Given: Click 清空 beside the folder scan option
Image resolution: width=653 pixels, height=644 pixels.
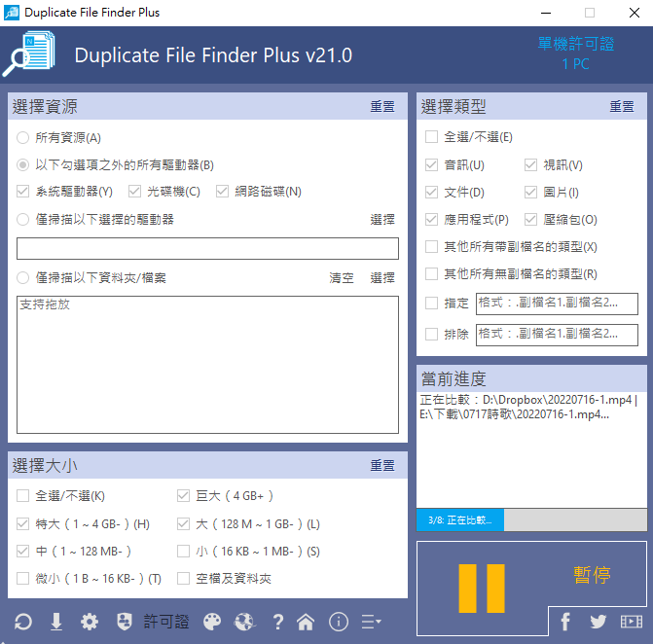Looking at the screenshot, I should point(342,277).
